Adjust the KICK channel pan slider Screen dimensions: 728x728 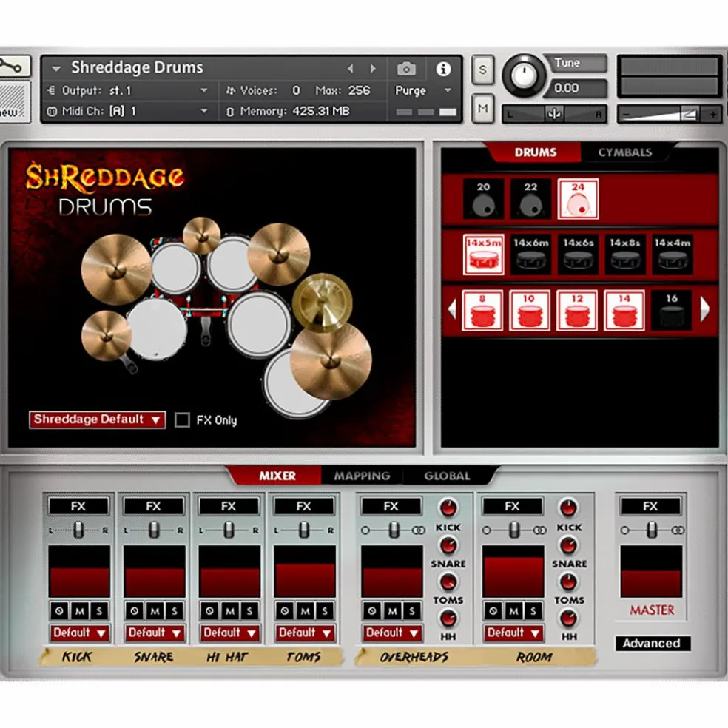click(79, 530)
